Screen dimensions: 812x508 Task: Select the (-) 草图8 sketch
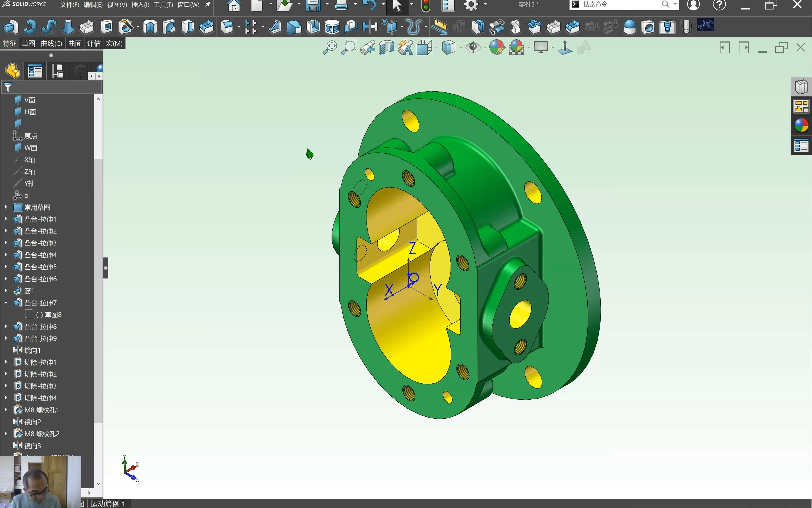tap(49, 315)
